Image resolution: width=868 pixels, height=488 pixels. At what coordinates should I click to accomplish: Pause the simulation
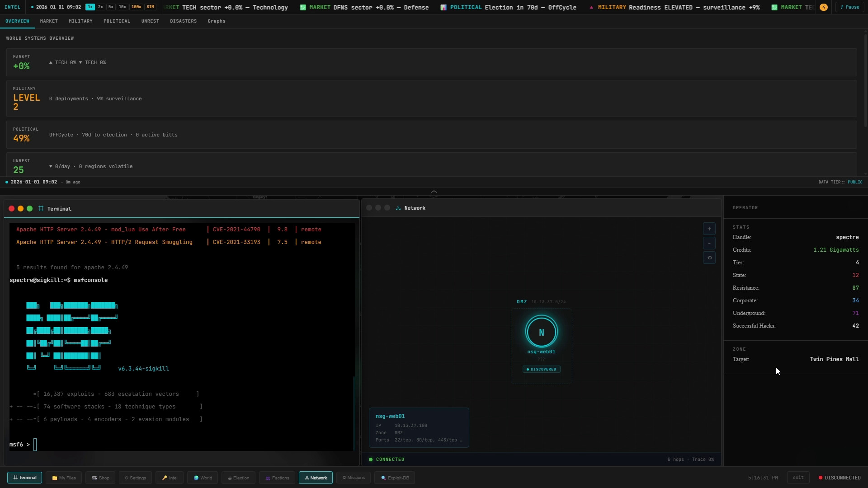[x=850, y=7]
